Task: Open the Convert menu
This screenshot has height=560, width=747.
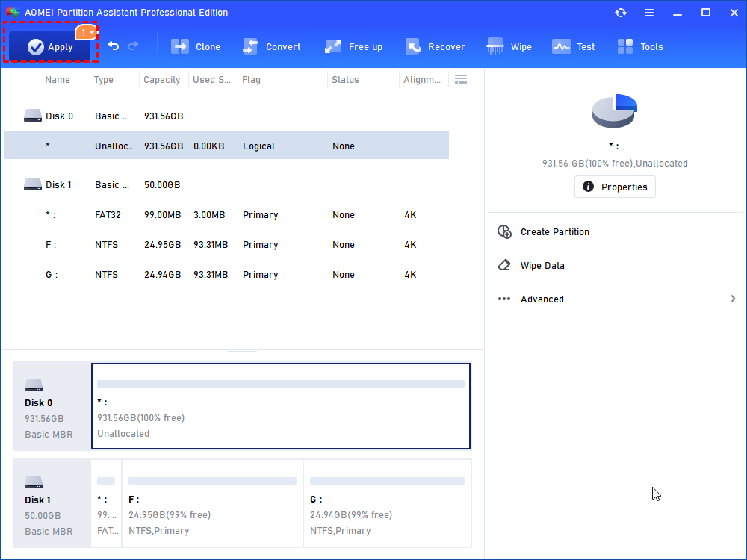Action: point(272,46)
